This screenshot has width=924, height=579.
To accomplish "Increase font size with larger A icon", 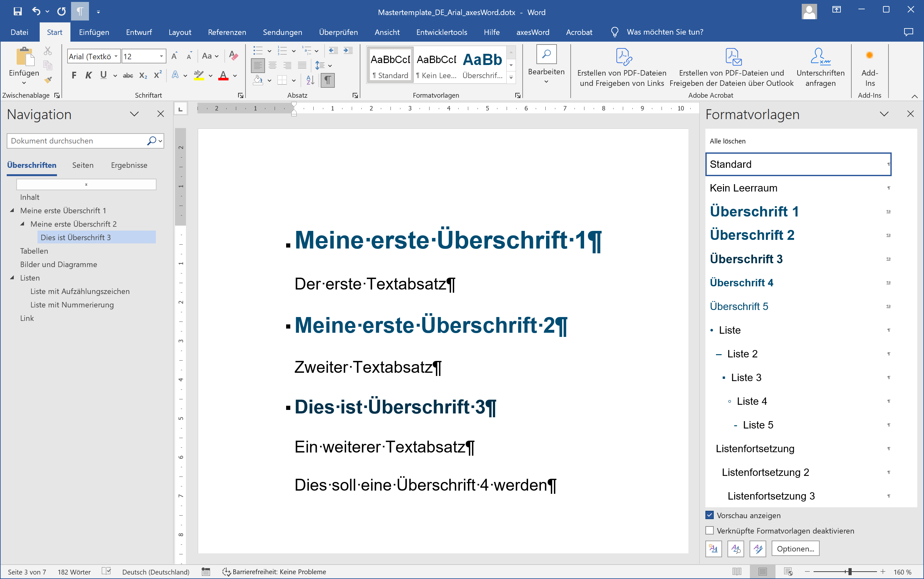I will point(174,56).
